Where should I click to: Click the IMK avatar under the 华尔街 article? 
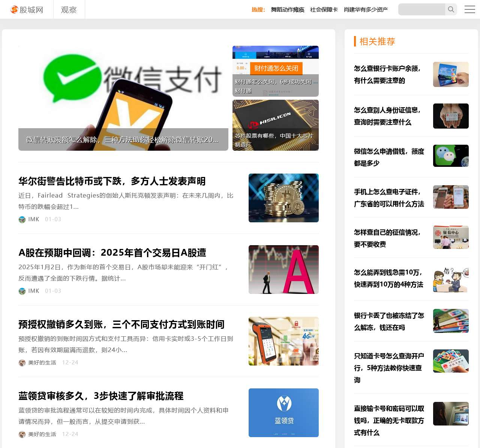22,219
